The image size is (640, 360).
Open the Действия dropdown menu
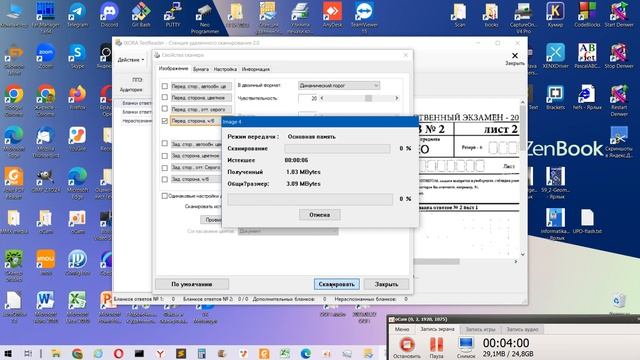tap(131, 60)
